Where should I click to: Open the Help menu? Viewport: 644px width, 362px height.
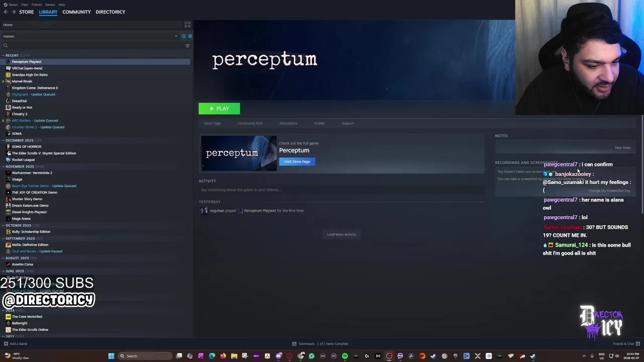[x=61, y=5]
